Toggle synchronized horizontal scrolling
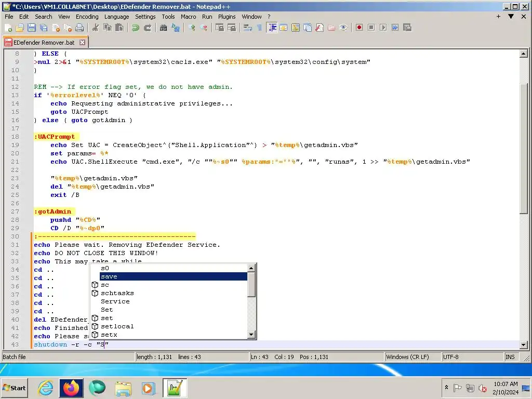 (231, 28)
